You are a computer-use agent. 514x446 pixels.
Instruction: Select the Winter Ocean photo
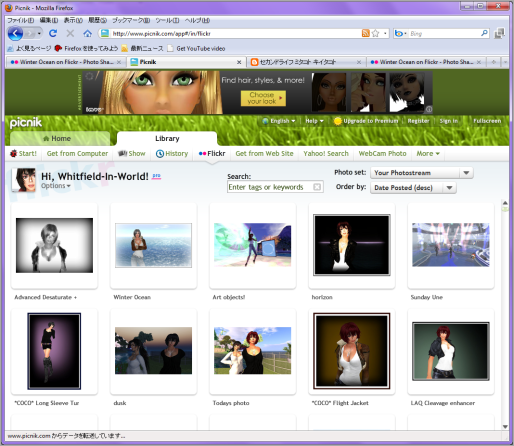pos(153,245)
